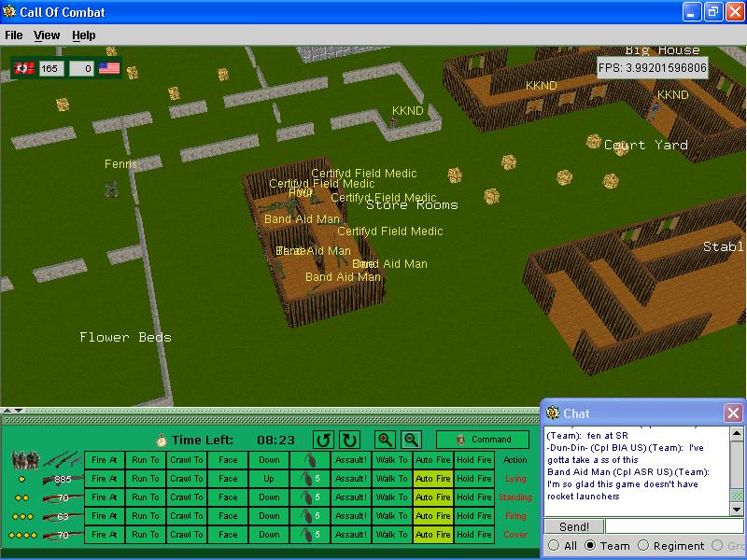This screenshot has height=560, width=747.
Task: Rotate the camera view counterclockwise
Action: pyautogui.click(x=322, y=440)
